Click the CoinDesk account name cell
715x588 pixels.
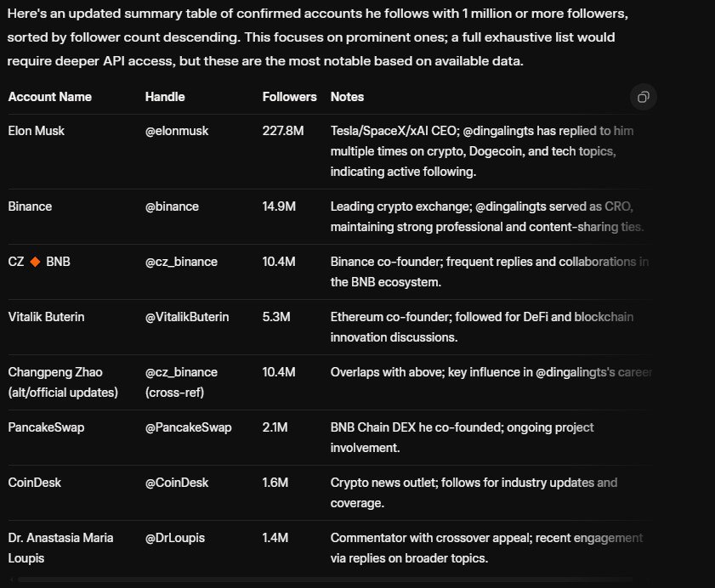pyautogui.click(x=32, y=483)
